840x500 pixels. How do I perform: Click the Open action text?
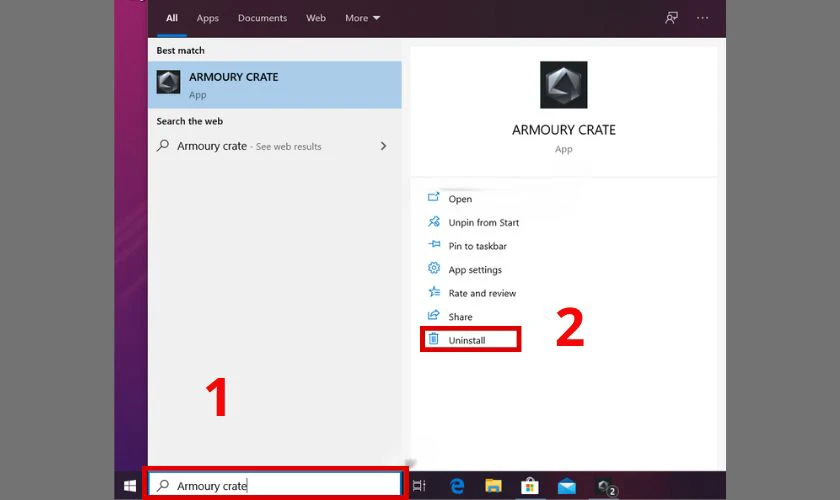[460, 199]
